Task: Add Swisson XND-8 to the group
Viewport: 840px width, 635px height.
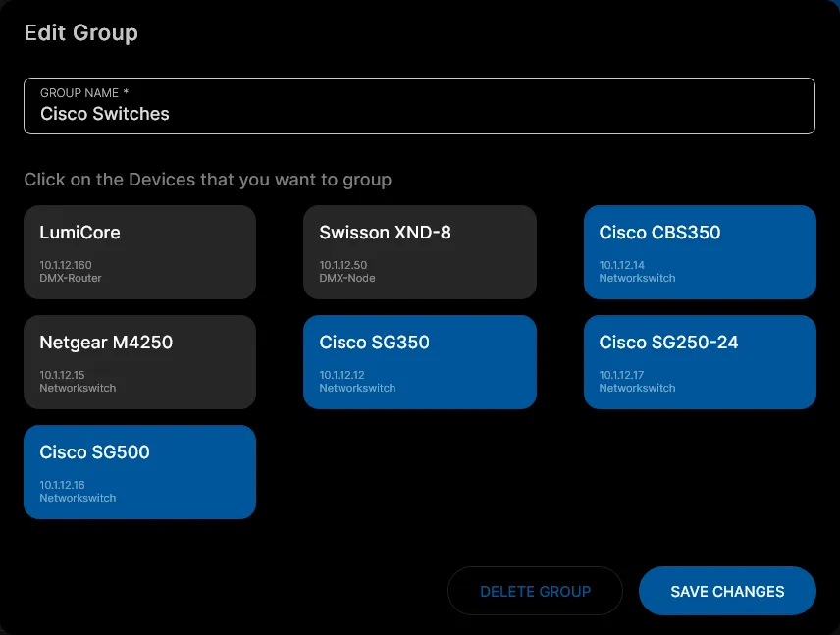Action: coord(419,251)
